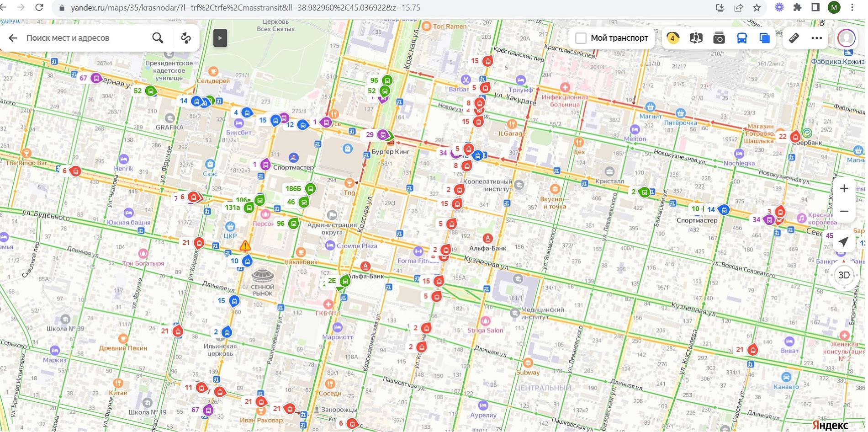Tick the Мой транспорт checkbox

pos(581,38)
